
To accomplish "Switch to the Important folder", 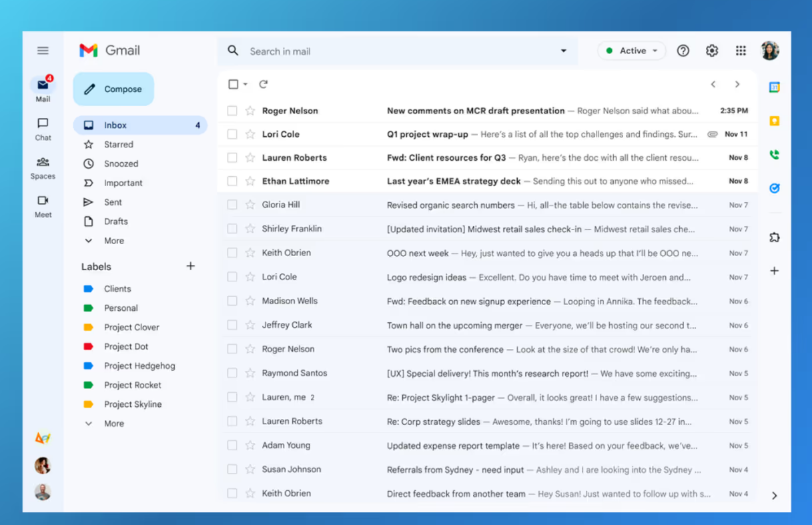I will [x=121, y=183].
